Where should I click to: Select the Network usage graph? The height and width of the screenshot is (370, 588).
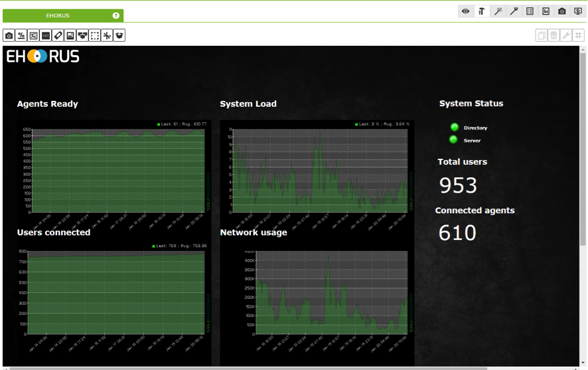(x=317, y=302)
